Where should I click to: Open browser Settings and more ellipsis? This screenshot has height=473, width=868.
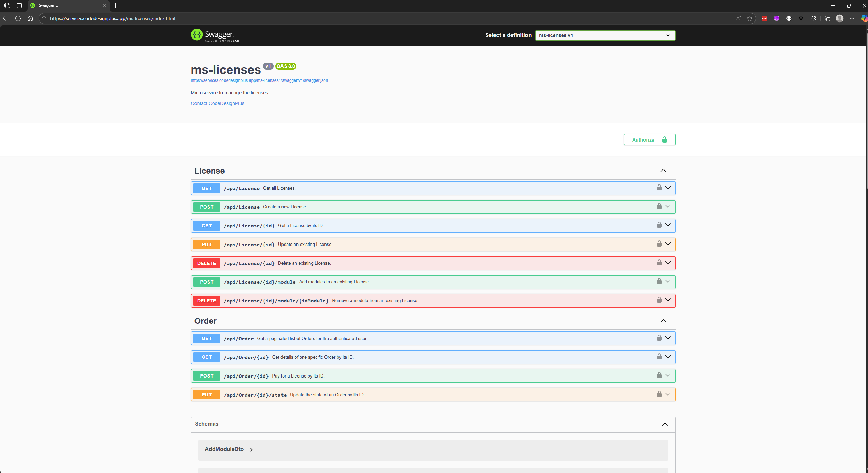click(x=852, y=18)
